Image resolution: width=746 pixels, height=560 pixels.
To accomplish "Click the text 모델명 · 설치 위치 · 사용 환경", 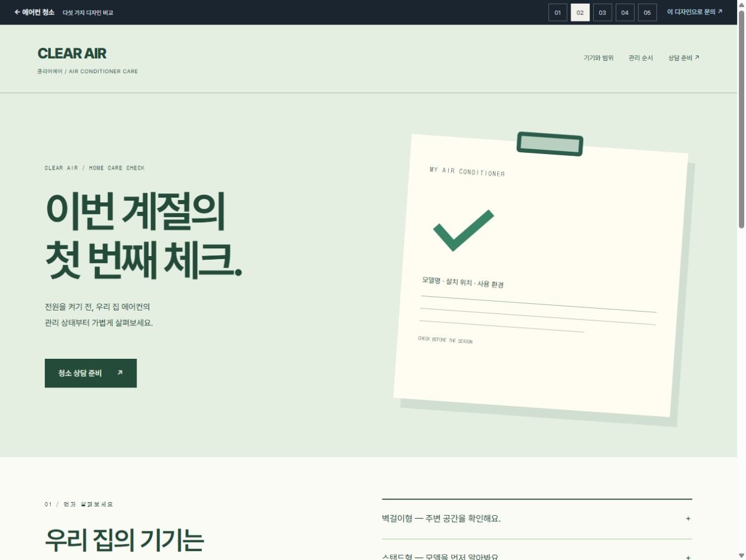I will coord(463,282).
